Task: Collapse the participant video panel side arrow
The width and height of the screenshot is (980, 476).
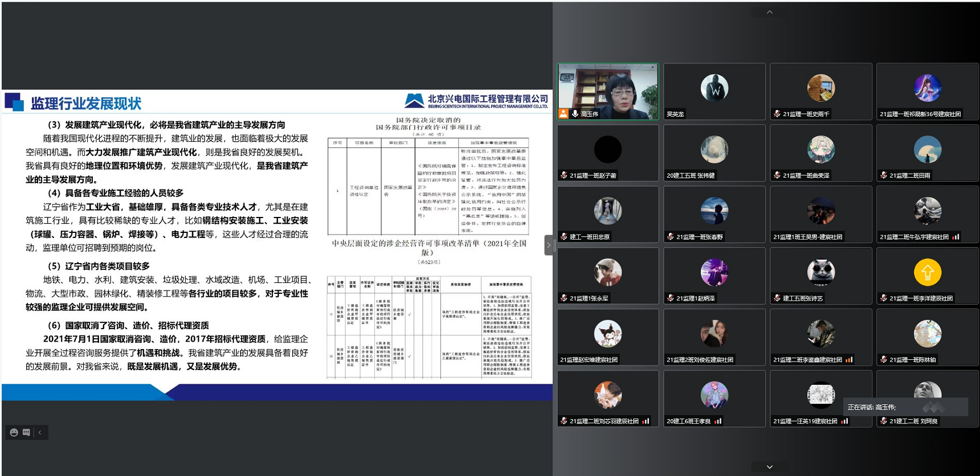Action: pyautogui.click(x=548, y=245)
